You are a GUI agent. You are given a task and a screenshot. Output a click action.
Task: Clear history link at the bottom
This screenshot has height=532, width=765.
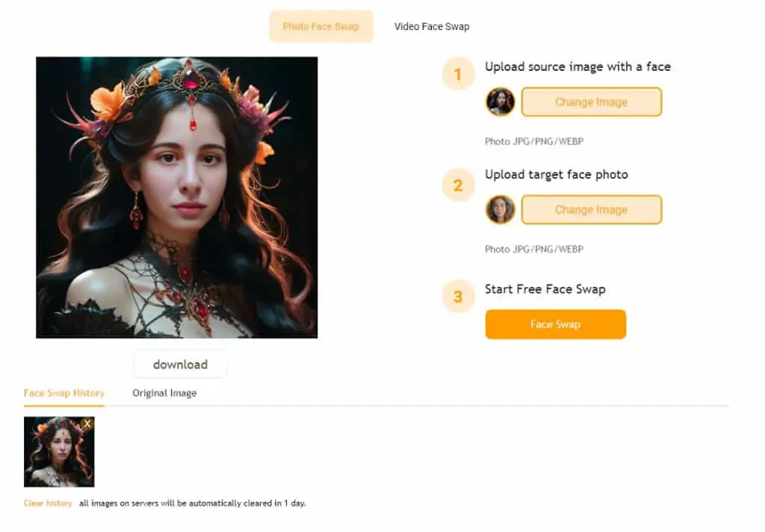48,503
